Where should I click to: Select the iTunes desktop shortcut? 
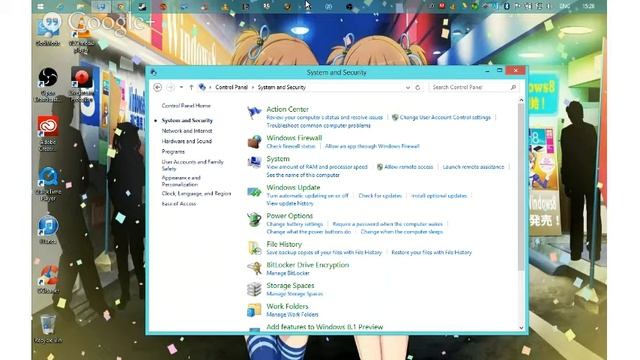click(x=48, y=230)
